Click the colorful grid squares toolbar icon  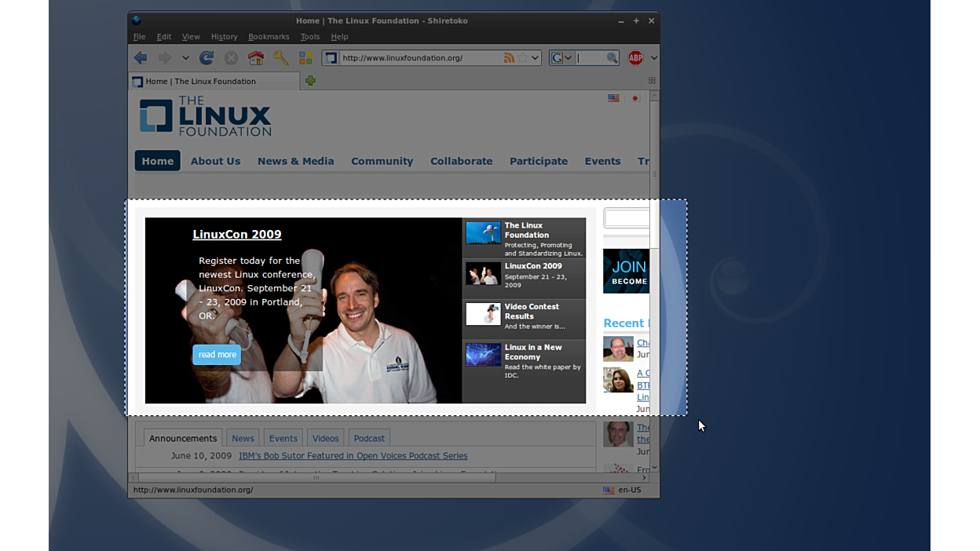(x=305, y=57)
